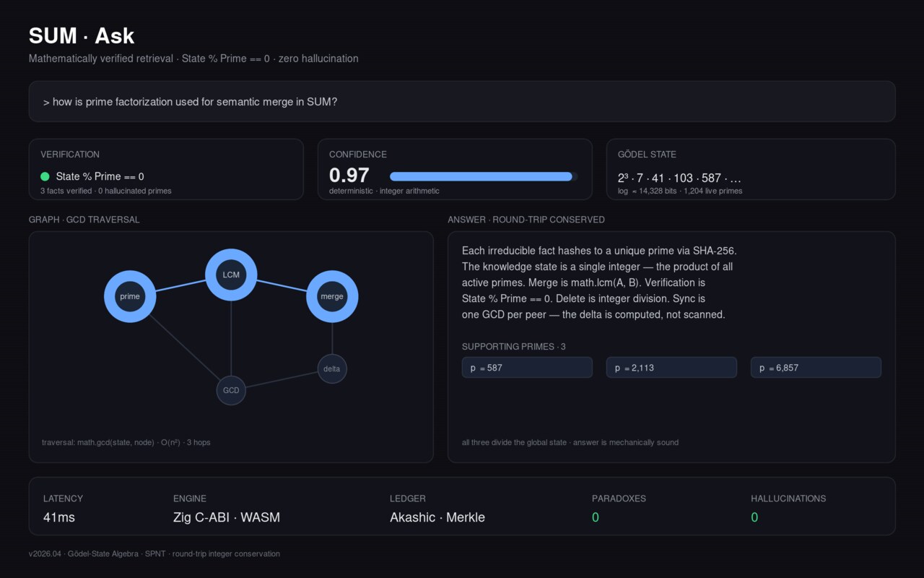Click the green verification status dot

click(x=45, y=176)
